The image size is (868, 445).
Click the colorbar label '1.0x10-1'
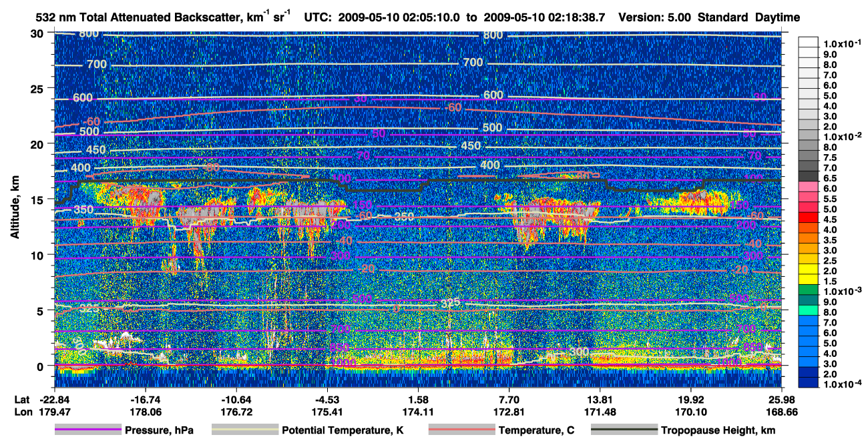tap(842, 43)
